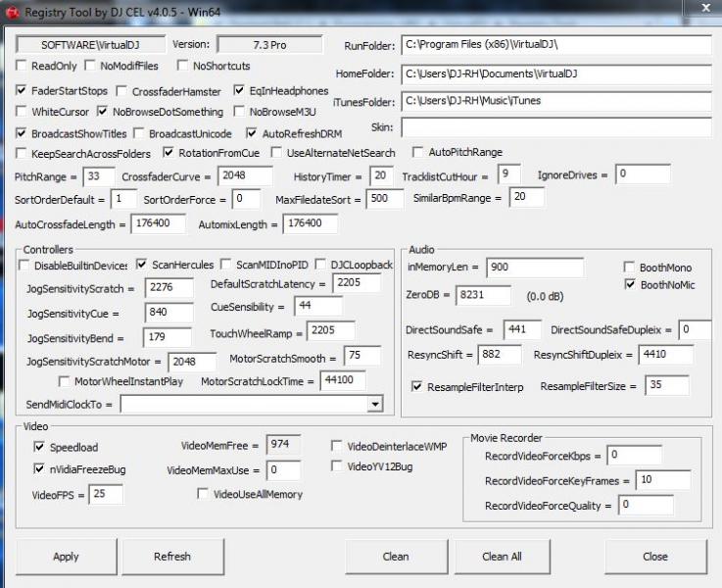Click the AutoCrossfadeLength field
The image size is (722, 588).
[159, 223]
